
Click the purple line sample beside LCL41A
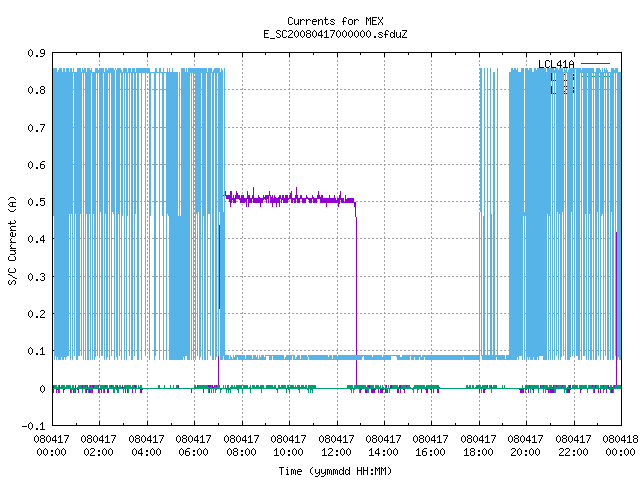(x=595, y=64)
